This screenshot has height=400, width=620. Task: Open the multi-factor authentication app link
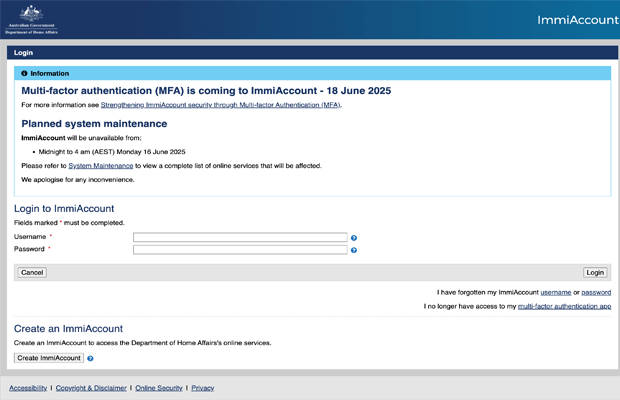tap(564, 306)
